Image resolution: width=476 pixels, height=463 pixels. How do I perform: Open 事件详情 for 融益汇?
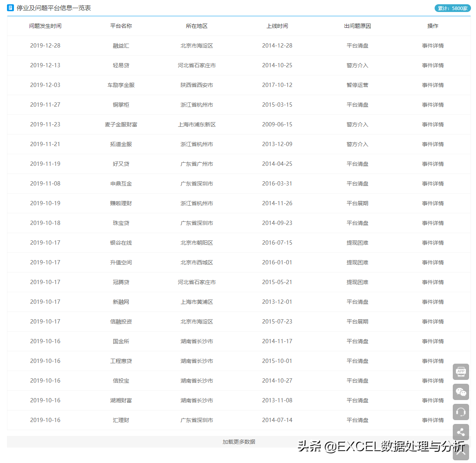point(433,46)
